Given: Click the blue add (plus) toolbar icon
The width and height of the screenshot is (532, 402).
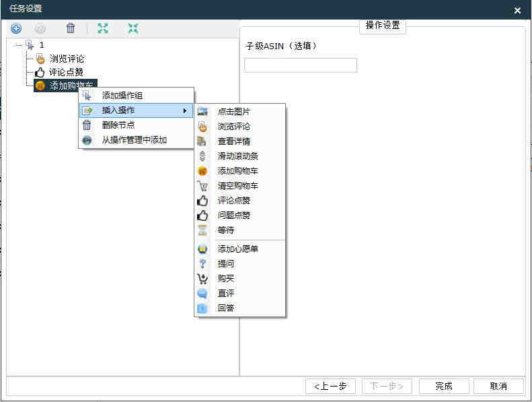Looking at the screenshot, I should tap(16, 28).
